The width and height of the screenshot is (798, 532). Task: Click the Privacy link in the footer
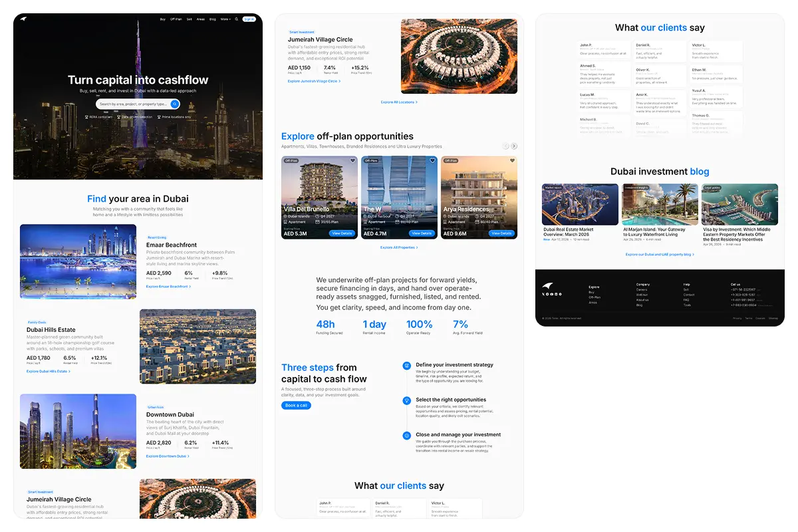737,319
